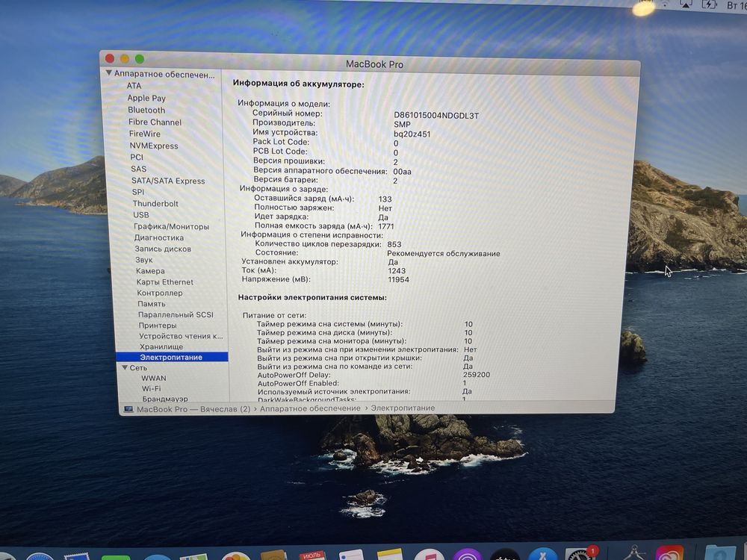
Task: Click the voltage value 11954
Action: pyautogui.click(x=399, y=279)
